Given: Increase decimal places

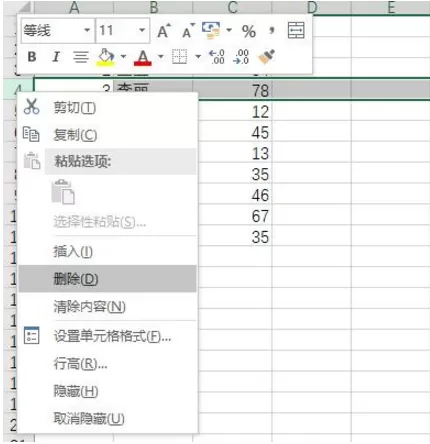Looking at the screenshot, I should click(x=217, y=57).
